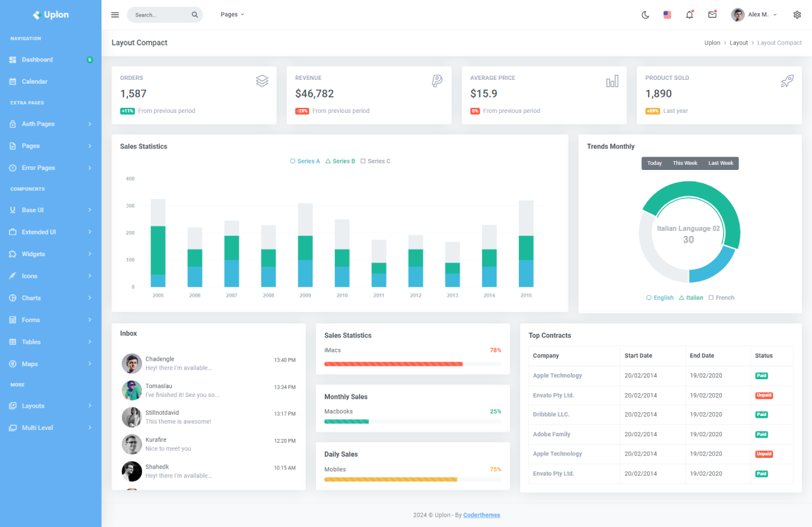The image size is (812, 527).
Task: Toggle English in the donut legend
Action: (x=660, y=297)
